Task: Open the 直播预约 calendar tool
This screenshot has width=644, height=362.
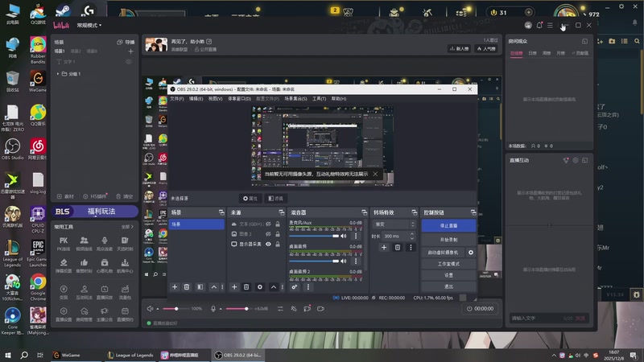Action: click(125, 314)
